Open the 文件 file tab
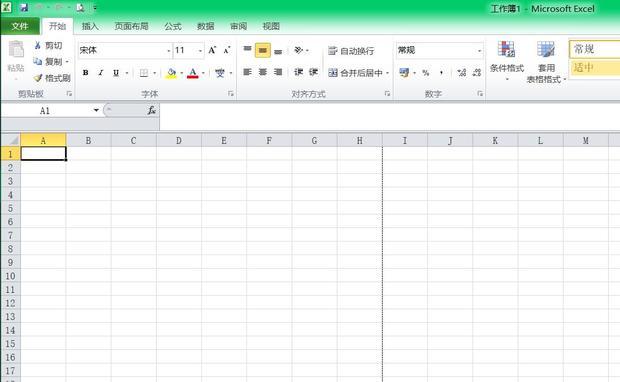 pyautogui.click(x=20, y=26)
